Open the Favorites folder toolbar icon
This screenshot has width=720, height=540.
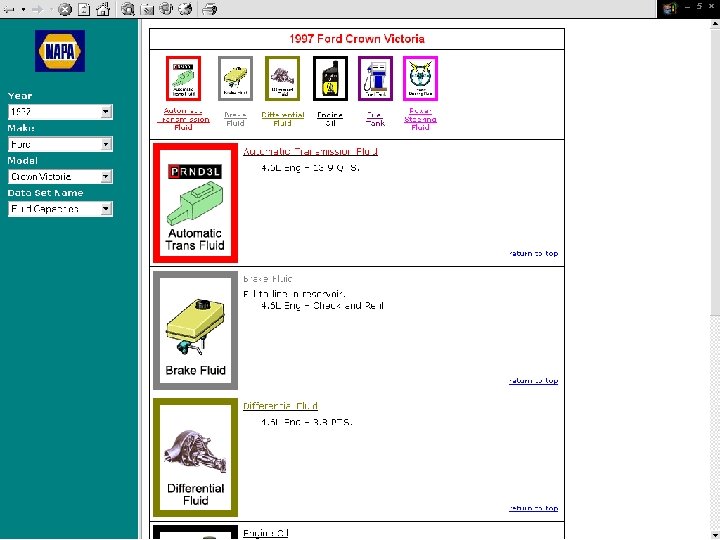(147, 9)
